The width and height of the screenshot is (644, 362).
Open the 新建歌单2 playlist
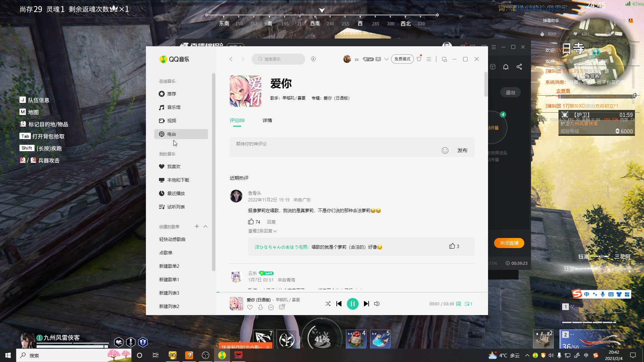(x=169, y=266)
